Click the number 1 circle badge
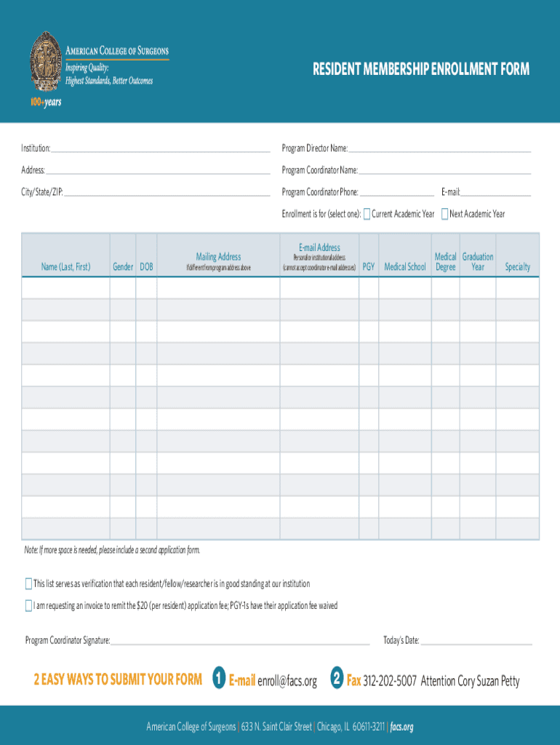 point(218,678)
